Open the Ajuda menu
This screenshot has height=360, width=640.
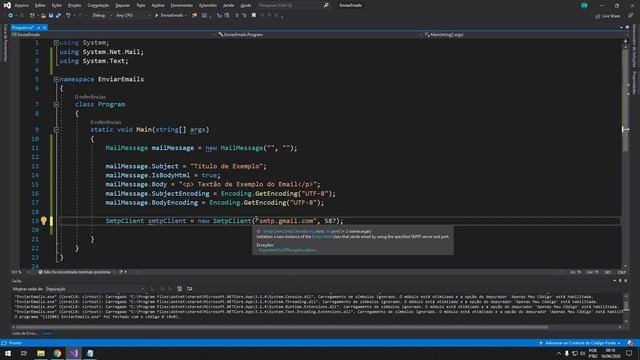pos(246,5)
